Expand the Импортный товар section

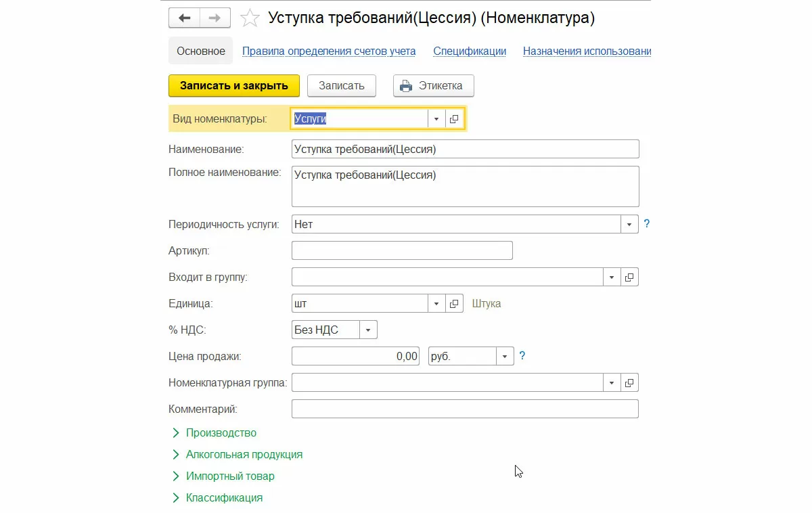tap(223, 476)
